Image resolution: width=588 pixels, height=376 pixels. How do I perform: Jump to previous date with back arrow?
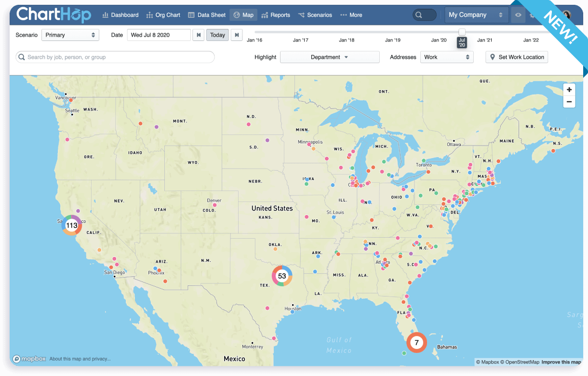(x=198, y=35)
